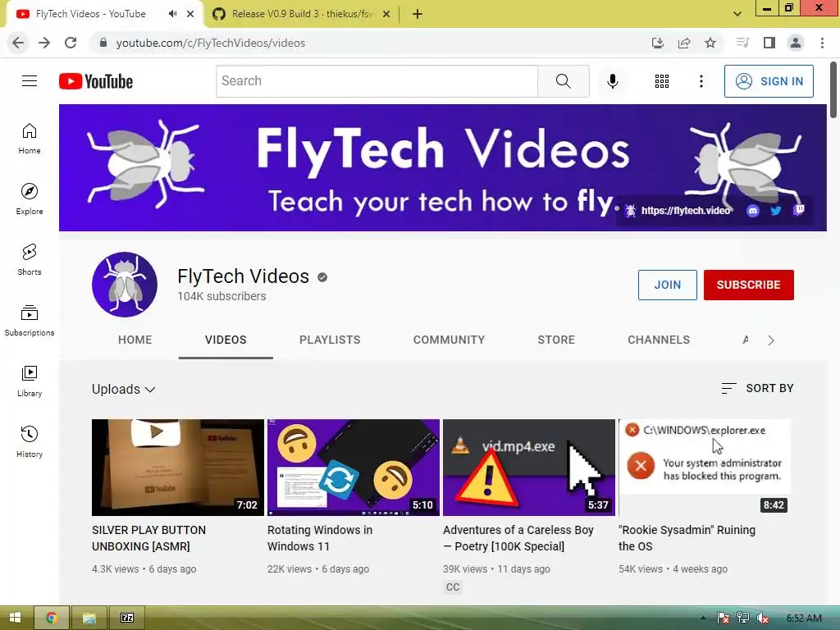Go to Home in the sidebar

pyautogui.click(x=30, y=139)
